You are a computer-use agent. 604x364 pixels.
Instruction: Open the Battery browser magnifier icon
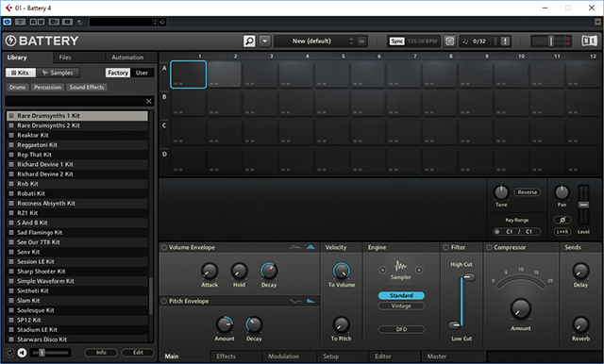coord(249,41)
